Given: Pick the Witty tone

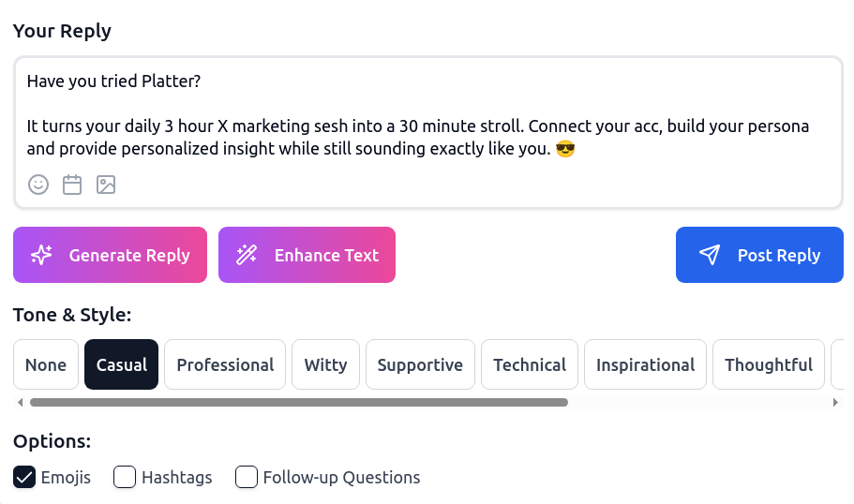Looking at the screenshot, I should pos(325,364).
